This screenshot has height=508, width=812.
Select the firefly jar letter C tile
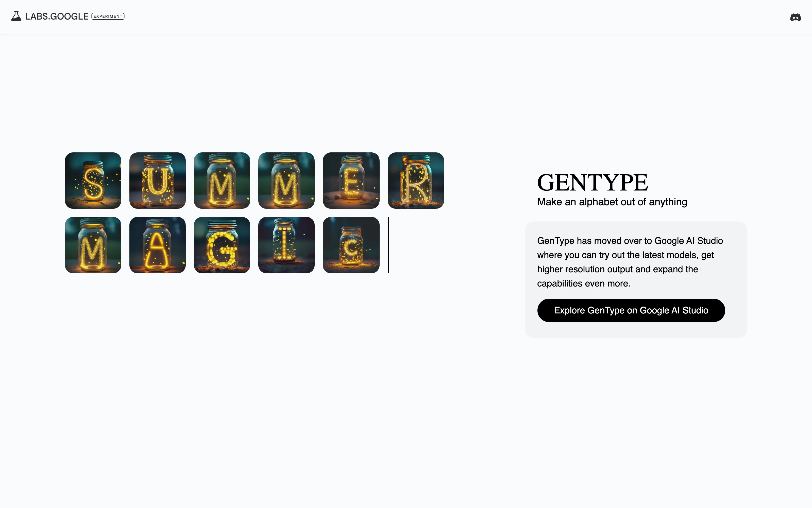(351, 245)
